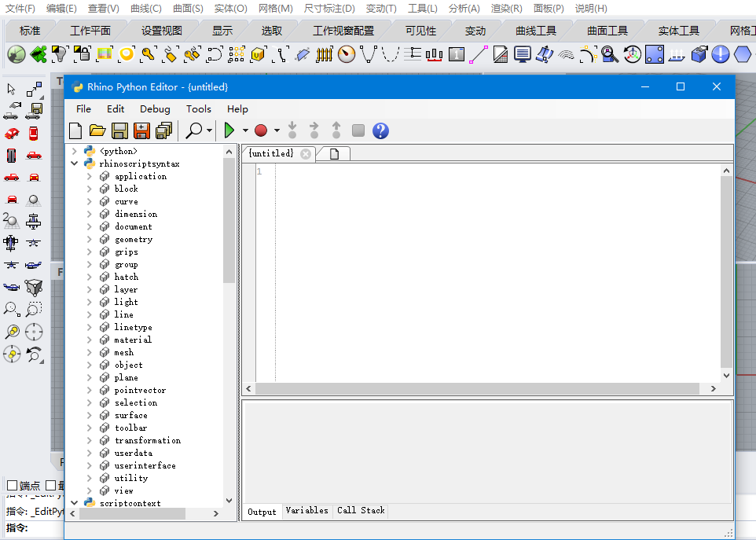Select the mesh module in the tree
Image resolution: width=756 pixels, height=540 pixels.
[124, 352]
